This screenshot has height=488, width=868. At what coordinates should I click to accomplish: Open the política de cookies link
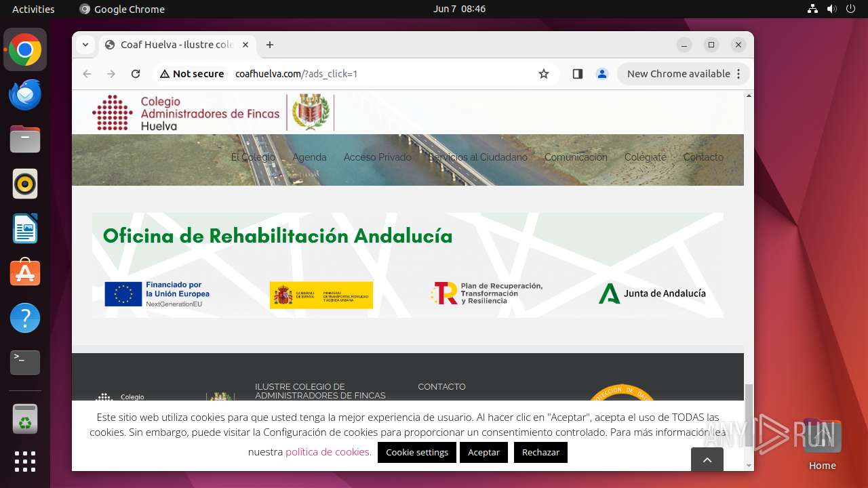point(328,451)
